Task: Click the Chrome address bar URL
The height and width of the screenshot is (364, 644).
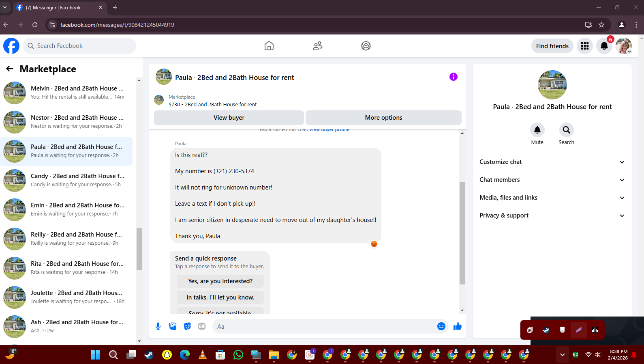Action: coord(117,25)
